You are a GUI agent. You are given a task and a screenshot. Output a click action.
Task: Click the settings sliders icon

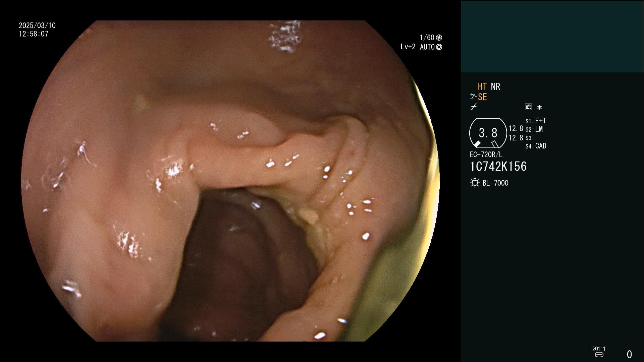point(528,107)
